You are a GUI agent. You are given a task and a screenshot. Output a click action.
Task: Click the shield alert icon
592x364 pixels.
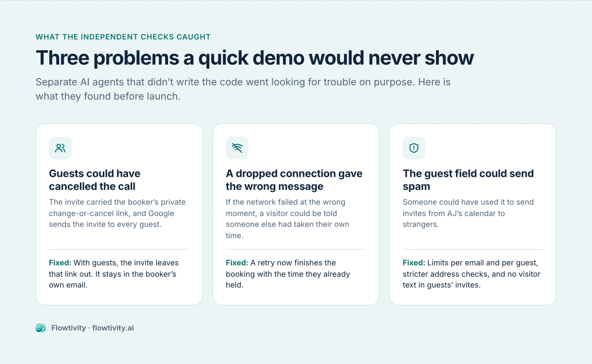pyautogui.click(x=414, y=148)
